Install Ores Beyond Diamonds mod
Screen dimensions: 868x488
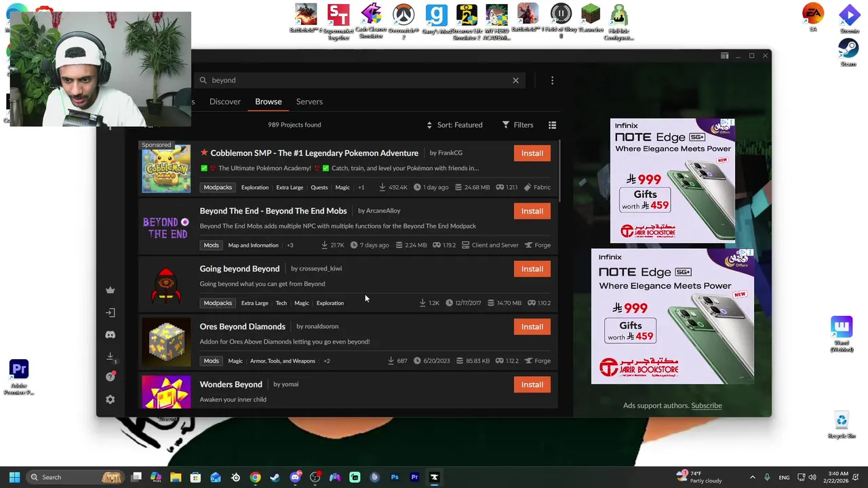pyautogui.click(x=532, y=327)
